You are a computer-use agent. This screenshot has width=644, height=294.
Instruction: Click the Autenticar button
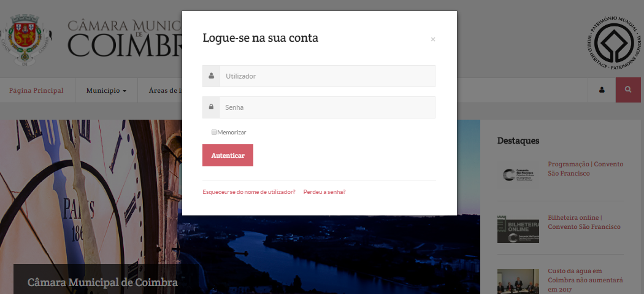228,155
